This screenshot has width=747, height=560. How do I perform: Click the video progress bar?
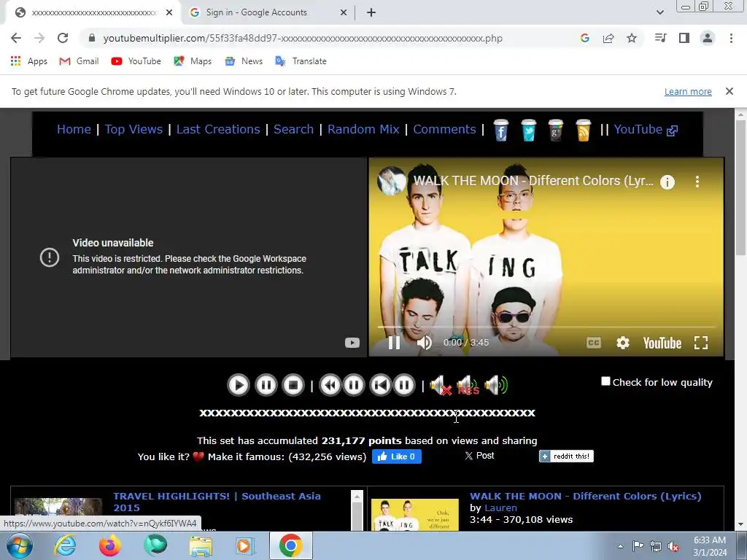(x=546, y=327)
